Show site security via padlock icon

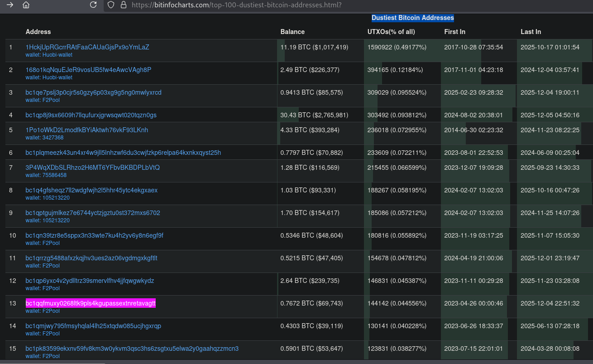coord(123,5)
